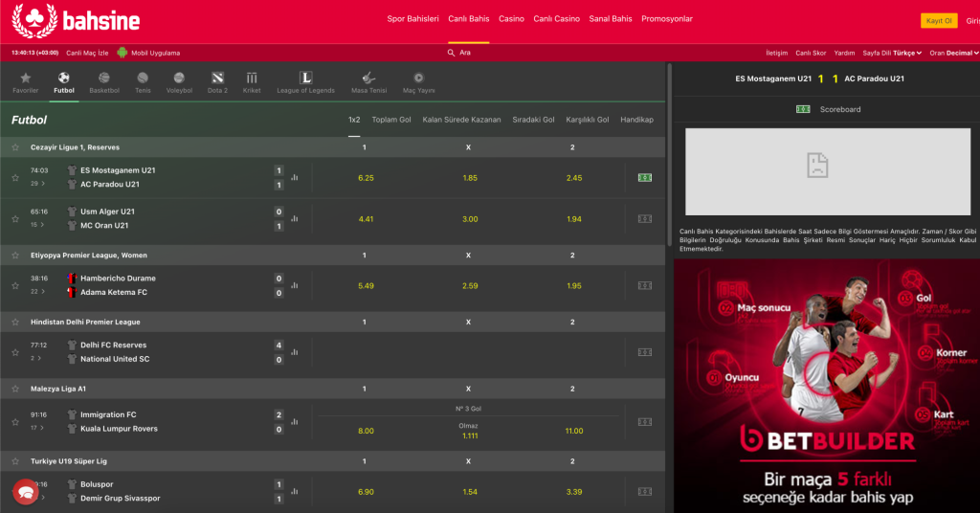Bet on odds 6.25 for ES Mostaganem U21
The image size is (980, 513).
coord(366,178)
